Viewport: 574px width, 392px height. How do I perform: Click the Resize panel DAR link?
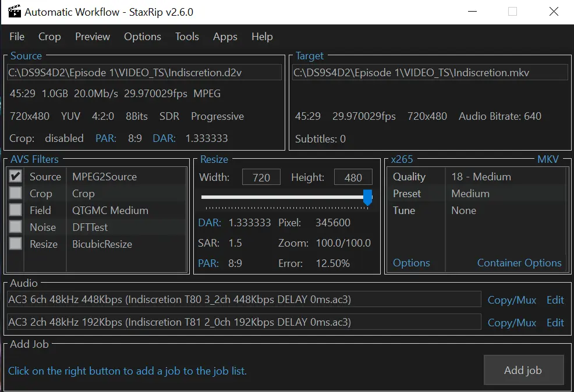(x=210, y=223)
